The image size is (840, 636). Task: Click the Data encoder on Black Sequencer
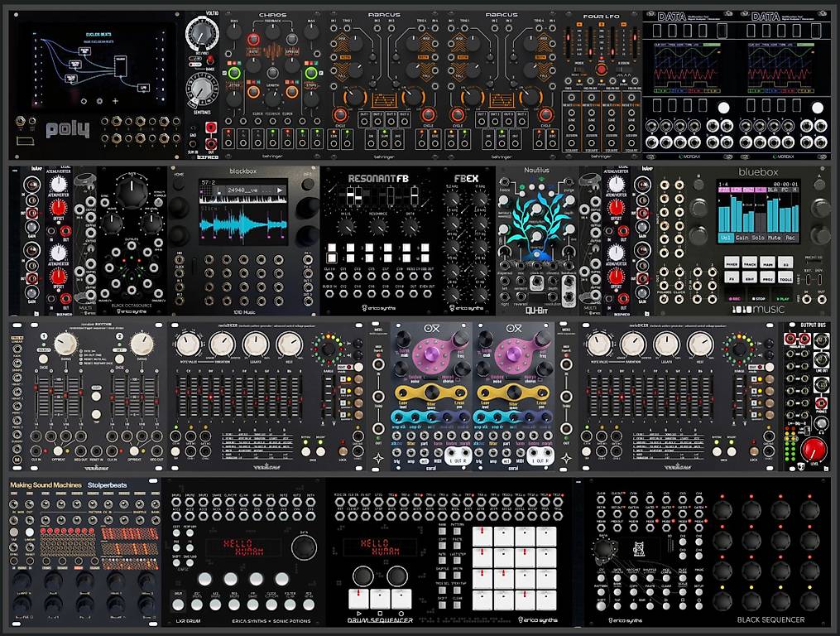604,550
